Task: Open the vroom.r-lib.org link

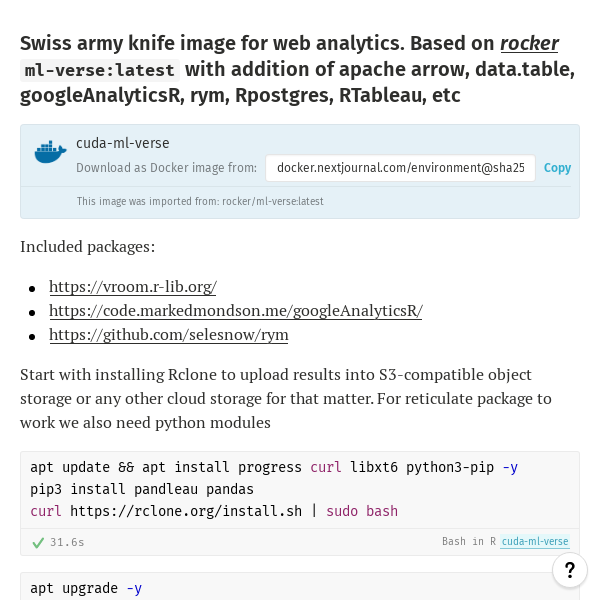Action: pos(133,287)
